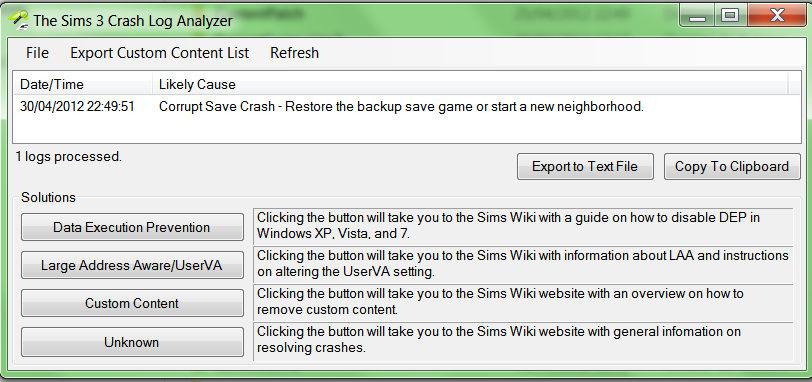Sort by the Date/Time column header
812x382 pixels.
(83, 84)
